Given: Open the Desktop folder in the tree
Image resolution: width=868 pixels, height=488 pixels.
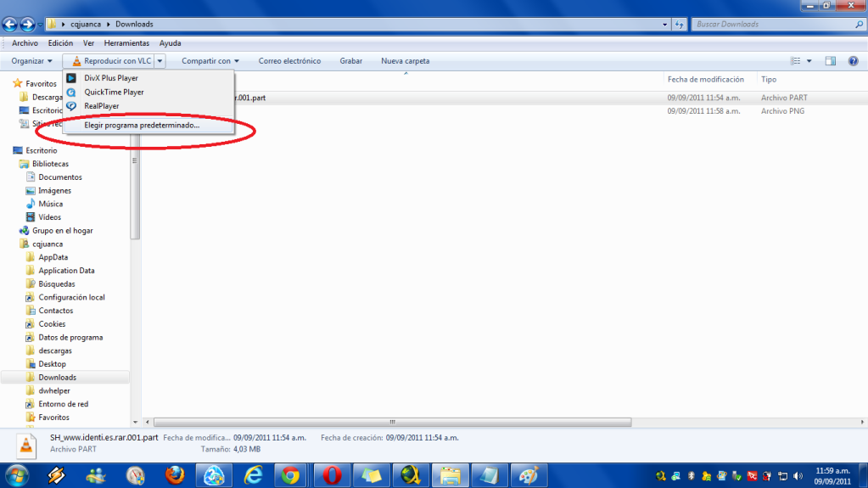Looking at the screenshot, I should tap(46, 363).
